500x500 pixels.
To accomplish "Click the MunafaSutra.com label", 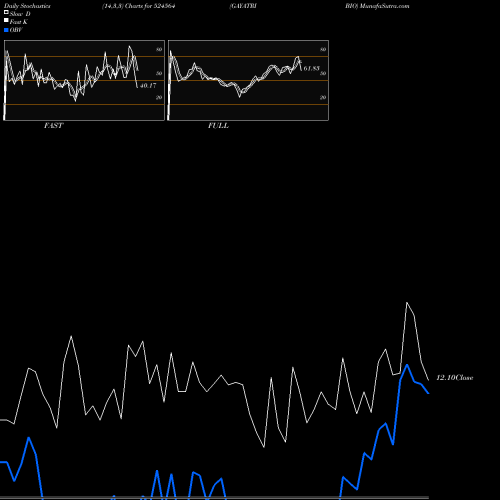I will [x=384, y=6].
